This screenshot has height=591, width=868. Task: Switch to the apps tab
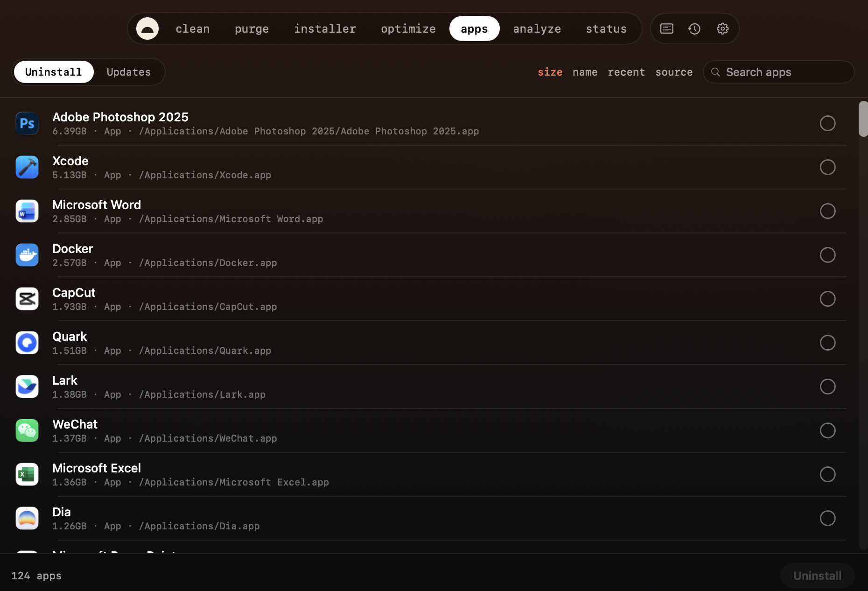tap(474, 28)
